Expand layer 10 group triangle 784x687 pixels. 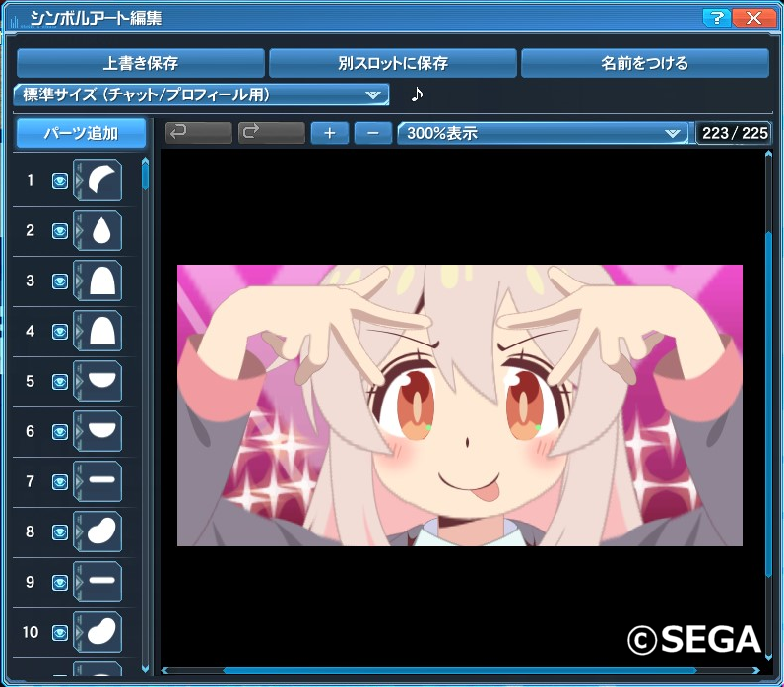pos(79,632)
